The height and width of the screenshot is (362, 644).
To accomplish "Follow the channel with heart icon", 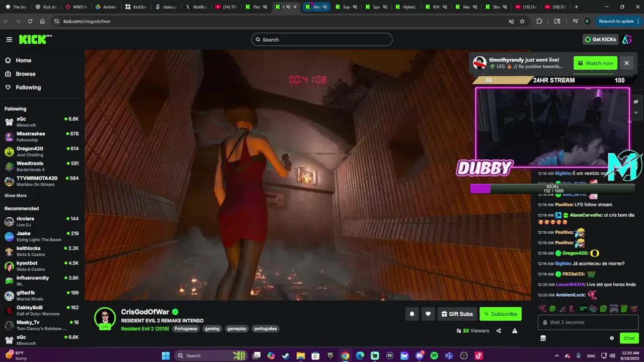I will (x=428, y=314).
